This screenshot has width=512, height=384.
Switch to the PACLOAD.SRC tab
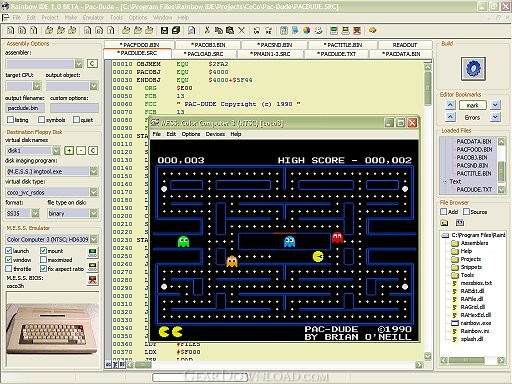tap(204, 54)
